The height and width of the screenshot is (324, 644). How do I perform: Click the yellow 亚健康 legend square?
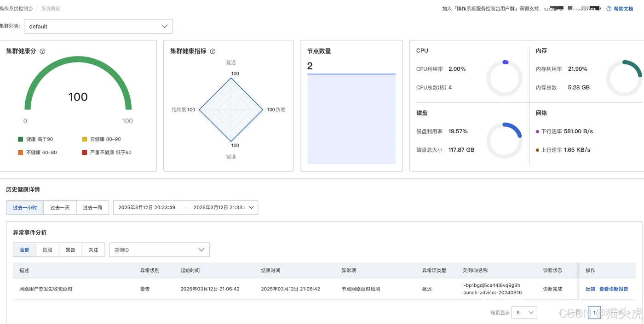tap(84, 139)
